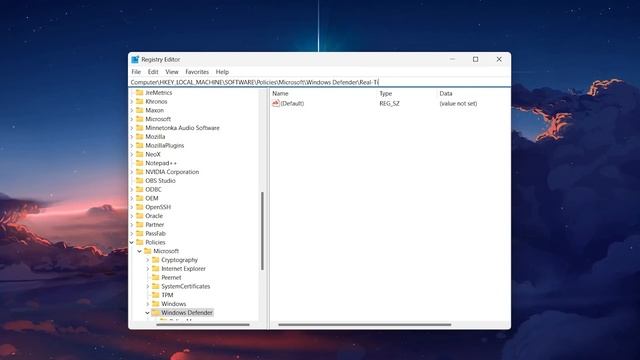
Task: Select the PassFab folder icon
Action: 140,233
